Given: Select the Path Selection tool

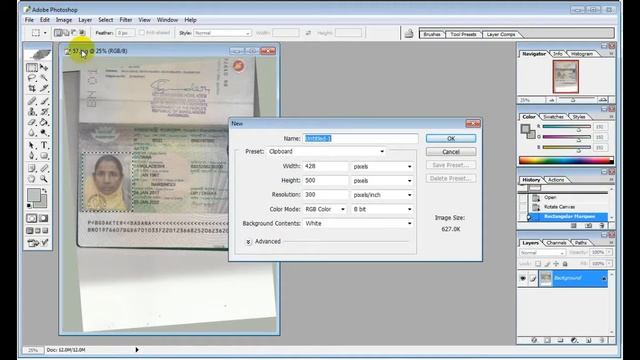Looking at the screenshot, I should pyautogui.click(x=32, y=145).
